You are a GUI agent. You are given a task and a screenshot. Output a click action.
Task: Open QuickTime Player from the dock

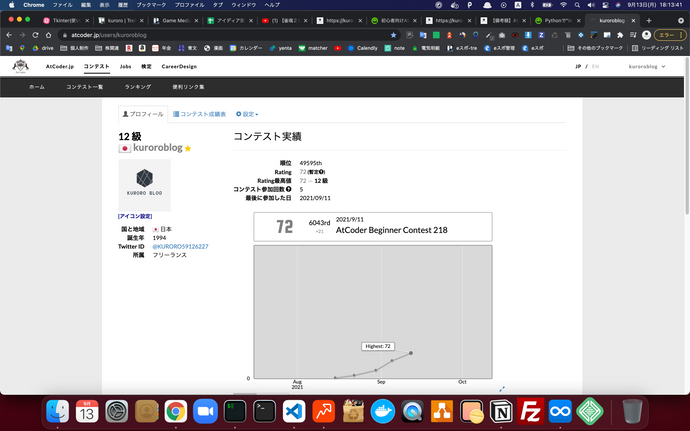(x=412, y=411)
